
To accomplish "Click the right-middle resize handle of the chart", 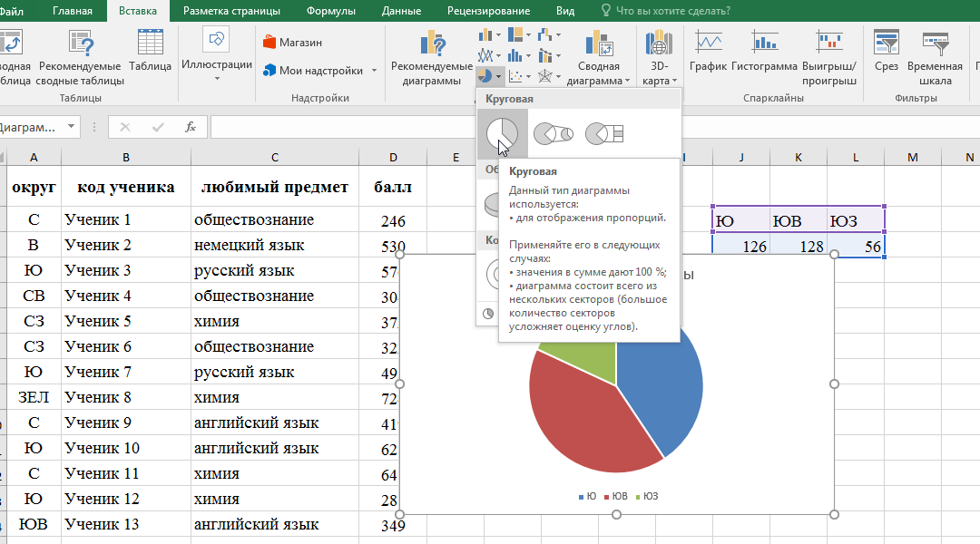I will [835, 384].
